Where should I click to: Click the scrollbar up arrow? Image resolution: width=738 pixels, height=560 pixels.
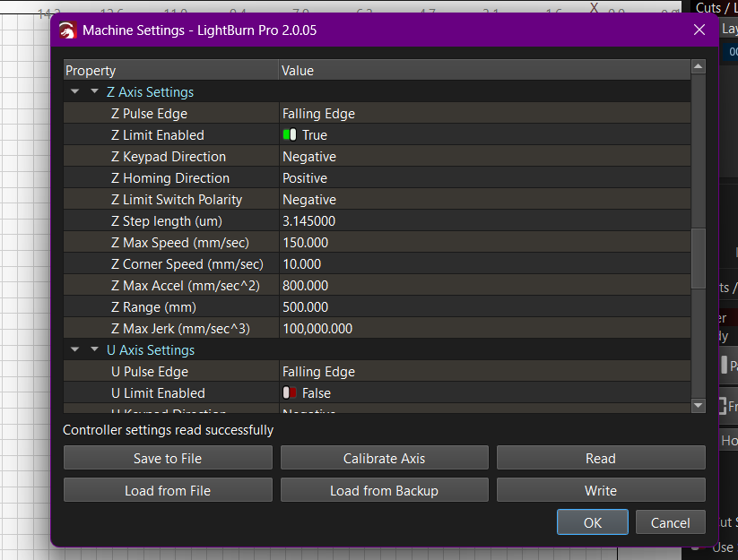(x=699, y=67)
